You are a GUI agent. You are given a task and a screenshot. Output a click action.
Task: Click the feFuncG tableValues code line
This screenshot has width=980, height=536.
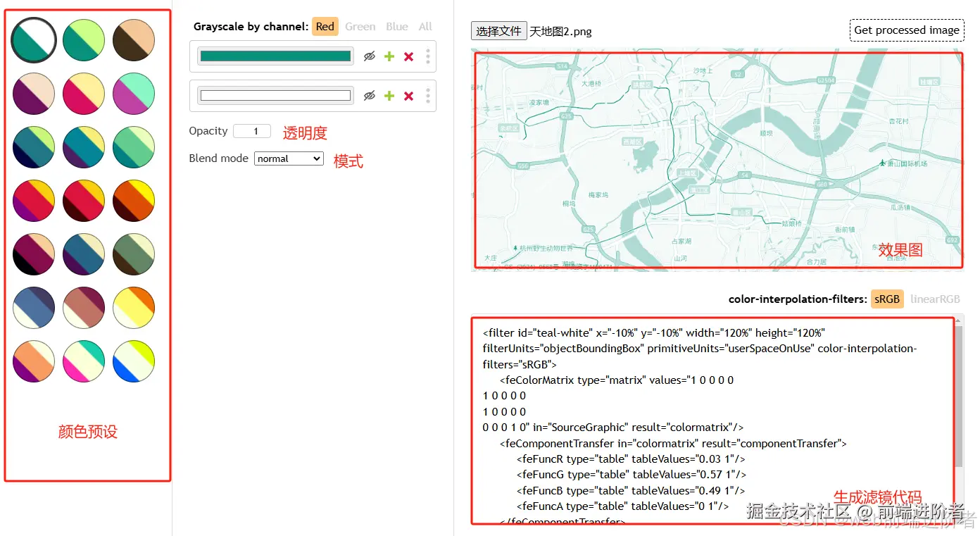(x=632, y=475)
